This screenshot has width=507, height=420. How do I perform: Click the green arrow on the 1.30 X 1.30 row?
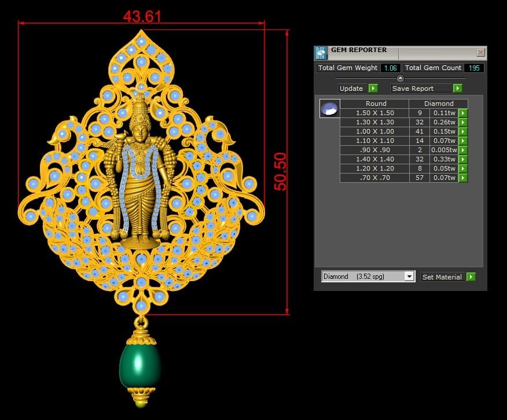[463, 123]
